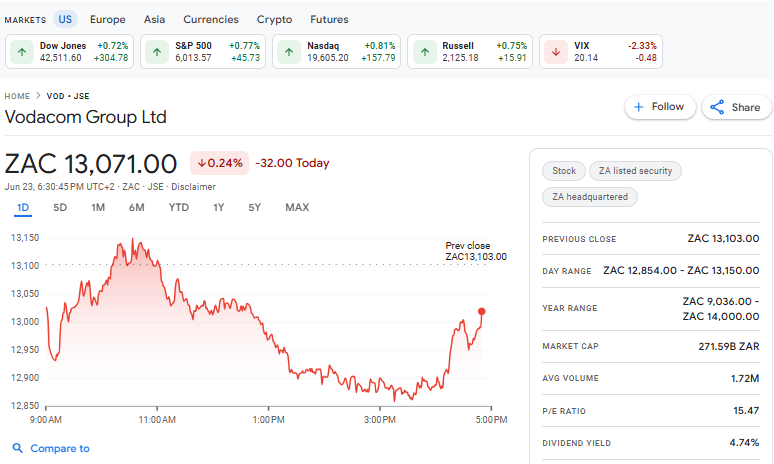
Task: Click the Dow Jones green up-arrow icon
Action: pos(22,52)
